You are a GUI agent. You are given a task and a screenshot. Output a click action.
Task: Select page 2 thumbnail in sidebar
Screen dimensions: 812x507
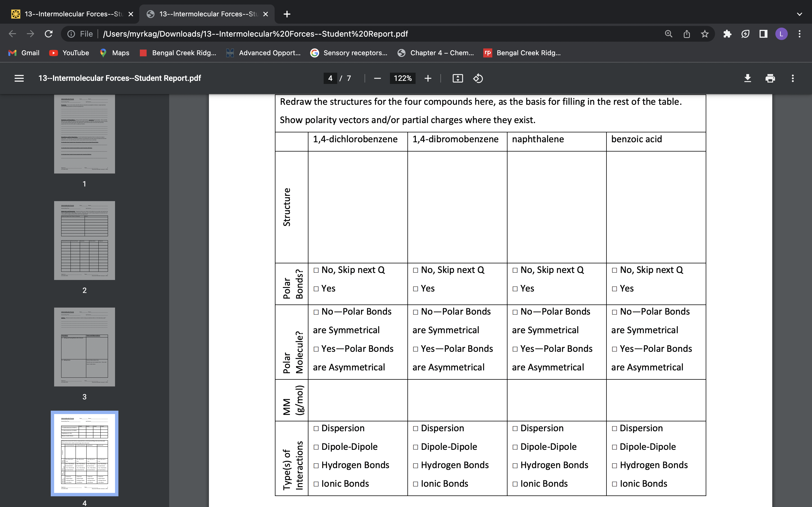pos(85,241)
